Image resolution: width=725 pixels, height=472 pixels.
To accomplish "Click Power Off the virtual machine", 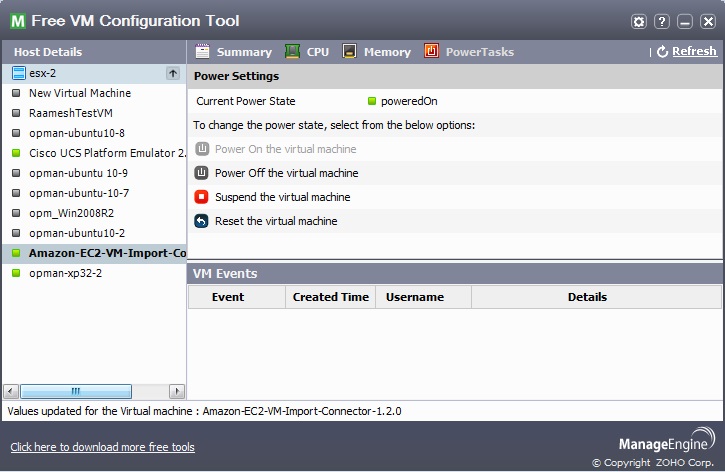I will pos(287,173).
